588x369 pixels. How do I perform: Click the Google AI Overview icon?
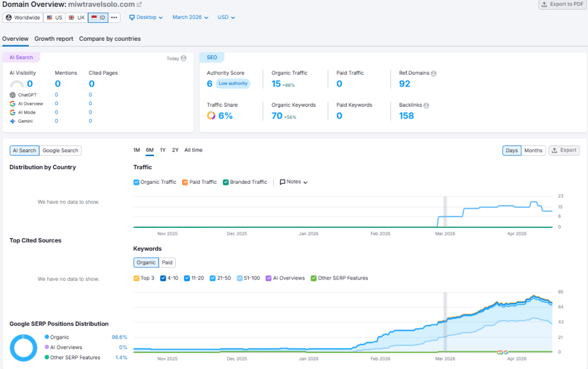click(13, 104)
